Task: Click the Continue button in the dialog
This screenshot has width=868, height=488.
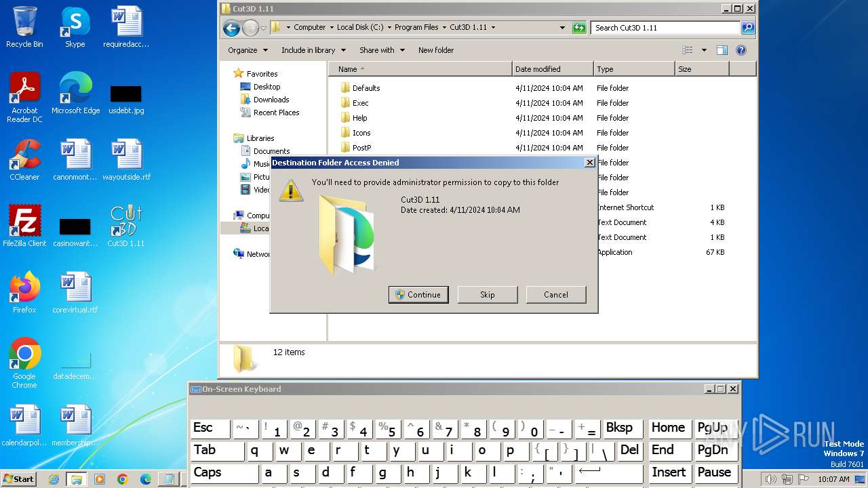Action: click(418, 294)
